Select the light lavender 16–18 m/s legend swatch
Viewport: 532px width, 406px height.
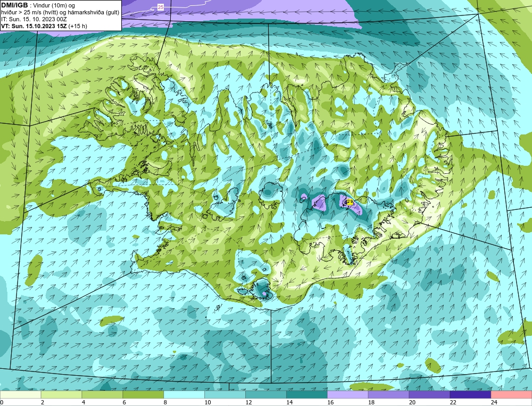(x=347, y=395)
